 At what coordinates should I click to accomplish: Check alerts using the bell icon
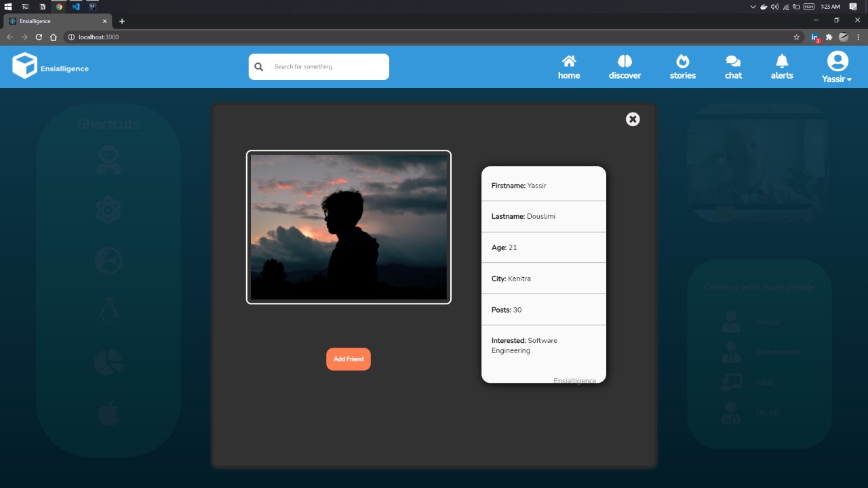tap(781, 64)
